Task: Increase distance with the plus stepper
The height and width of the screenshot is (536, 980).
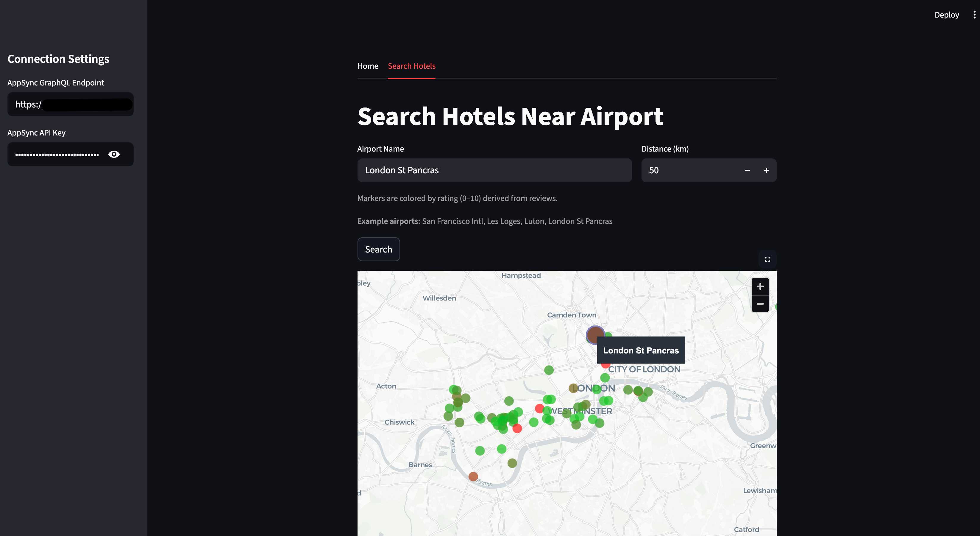Action: tap(766, 170)
